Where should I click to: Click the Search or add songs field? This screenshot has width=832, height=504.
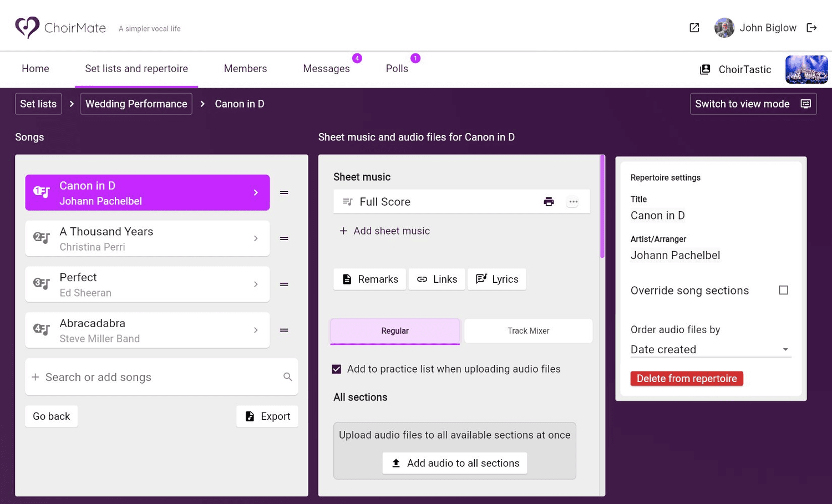(x=161, y=377)
